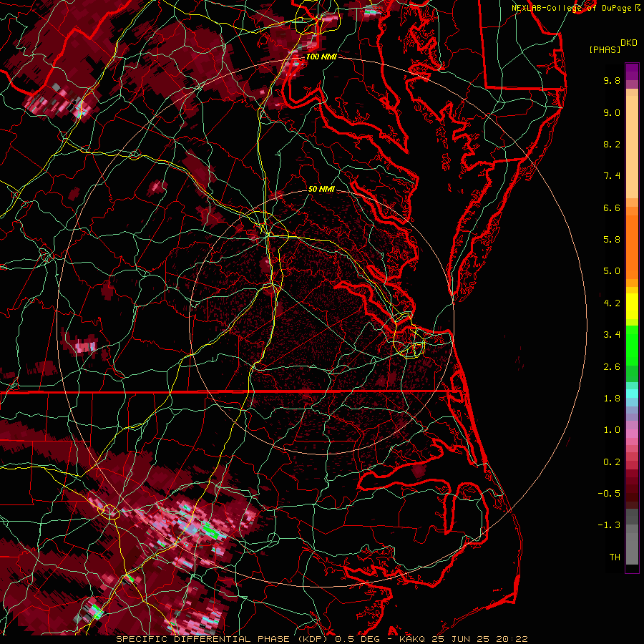Select the 8.2 scale value
644x644 pixels.
(612, 144)
